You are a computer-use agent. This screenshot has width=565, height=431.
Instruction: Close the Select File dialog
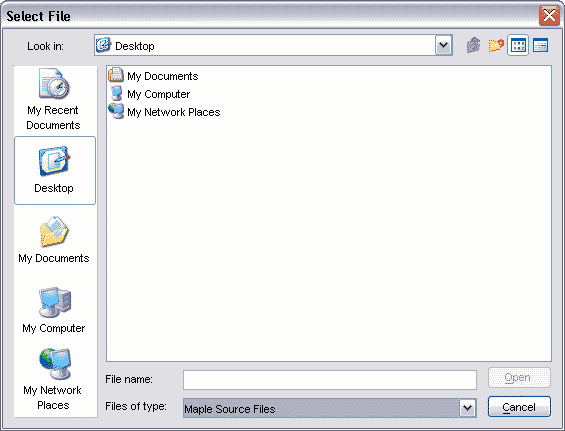(549, 15)
